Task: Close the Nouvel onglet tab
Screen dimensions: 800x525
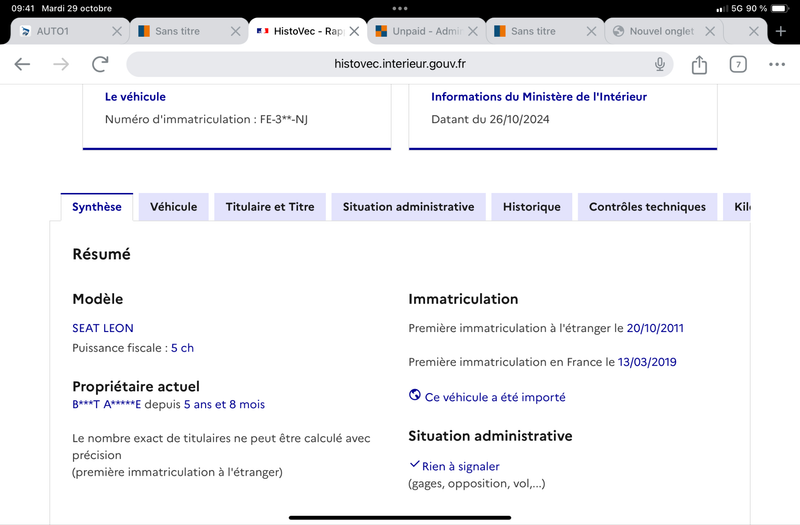Action: pos(710,31)
